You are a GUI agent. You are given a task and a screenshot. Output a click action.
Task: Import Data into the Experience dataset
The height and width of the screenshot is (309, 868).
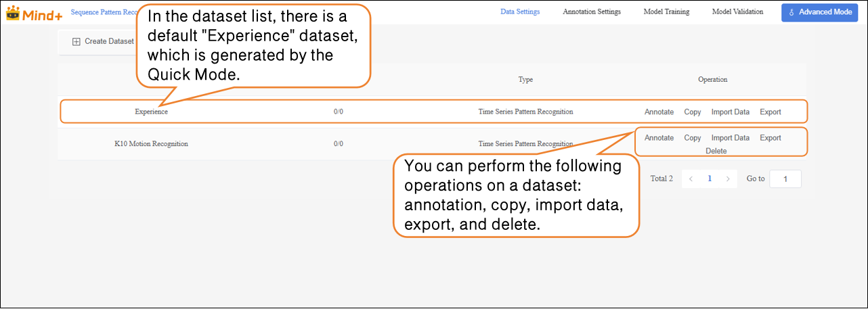point(731,112)
